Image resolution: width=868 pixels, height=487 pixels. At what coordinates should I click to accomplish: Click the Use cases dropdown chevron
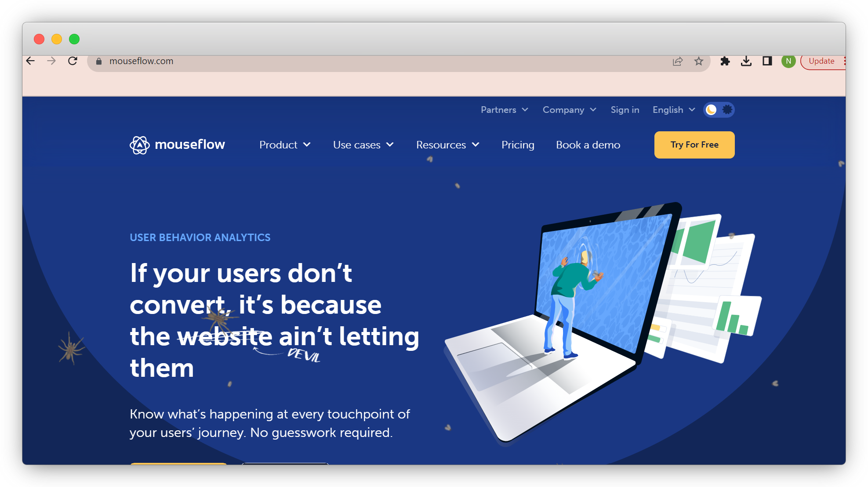click(x=390, y=144)
